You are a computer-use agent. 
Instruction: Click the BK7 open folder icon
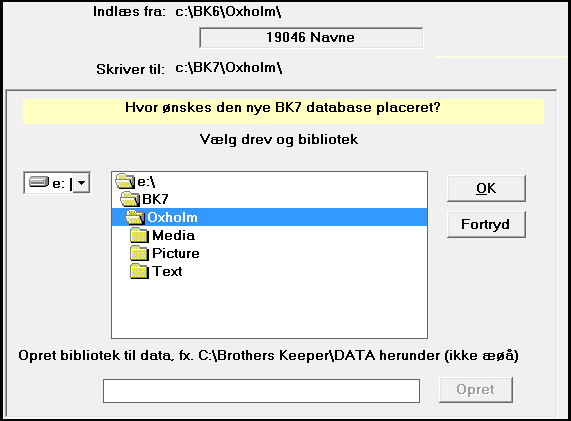(x=130, y=199)
